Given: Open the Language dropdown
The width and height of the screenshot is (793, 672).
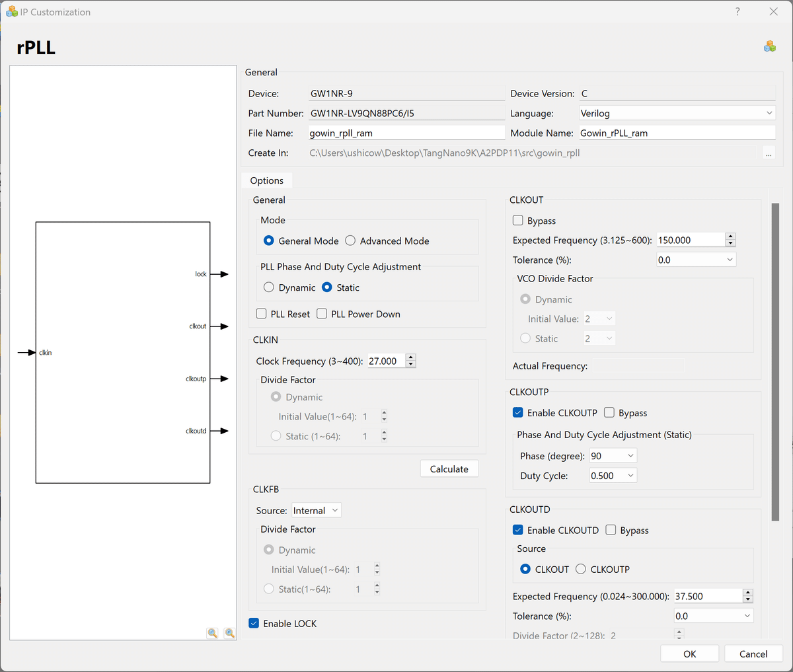Looking at the screenshot, I should (x=677, y=114).
